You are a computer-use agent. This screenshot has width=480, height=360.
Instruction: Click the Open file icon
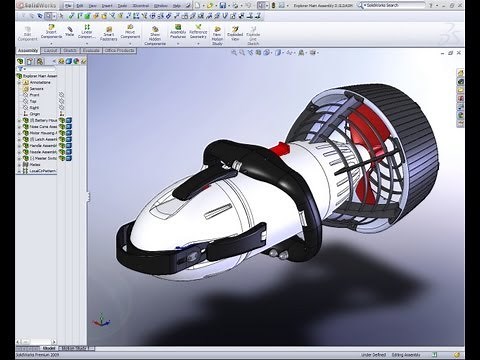click(210, 5)
